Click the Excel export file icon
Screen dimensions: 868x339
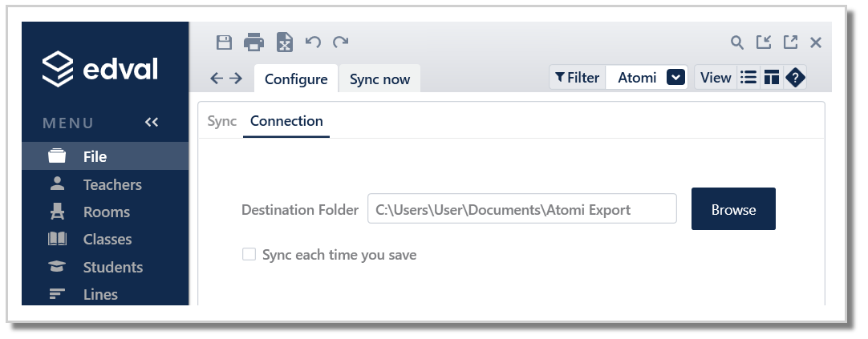(284, 42)
